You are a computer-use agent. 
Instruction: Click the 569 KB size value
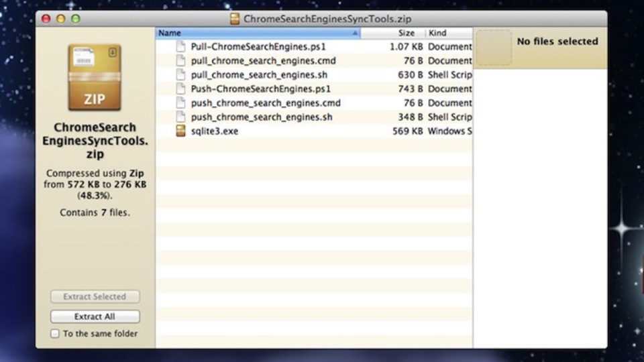tap(407, 131)
